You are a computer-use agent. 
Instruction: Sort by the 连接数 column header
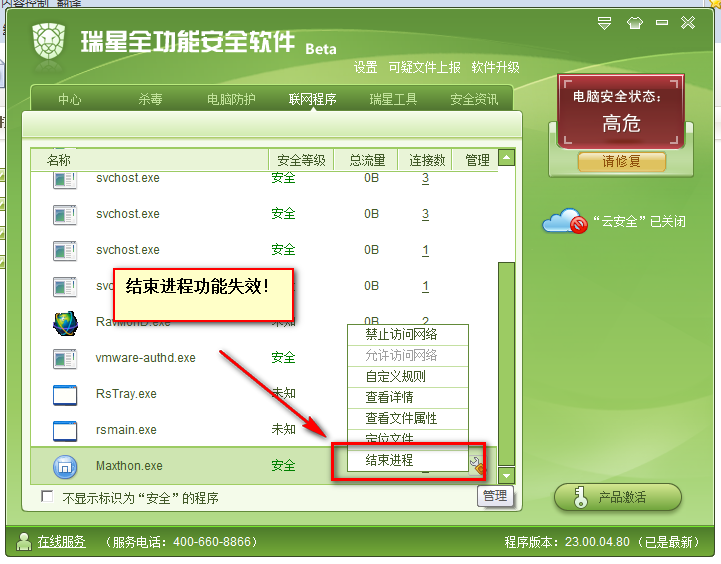tap(426, 160)
